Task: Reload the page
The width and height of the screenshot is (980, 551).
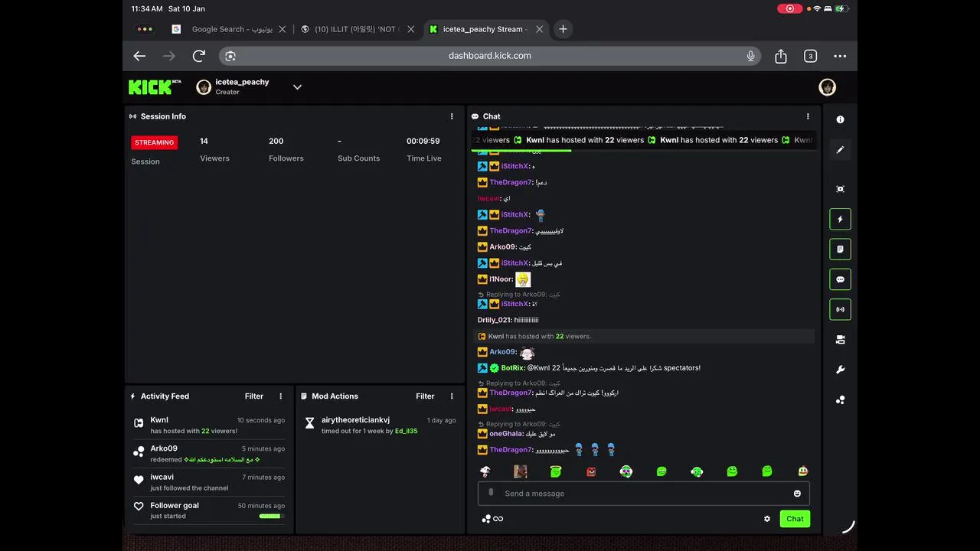Action: pyautogui.click(x=199, y=56)
